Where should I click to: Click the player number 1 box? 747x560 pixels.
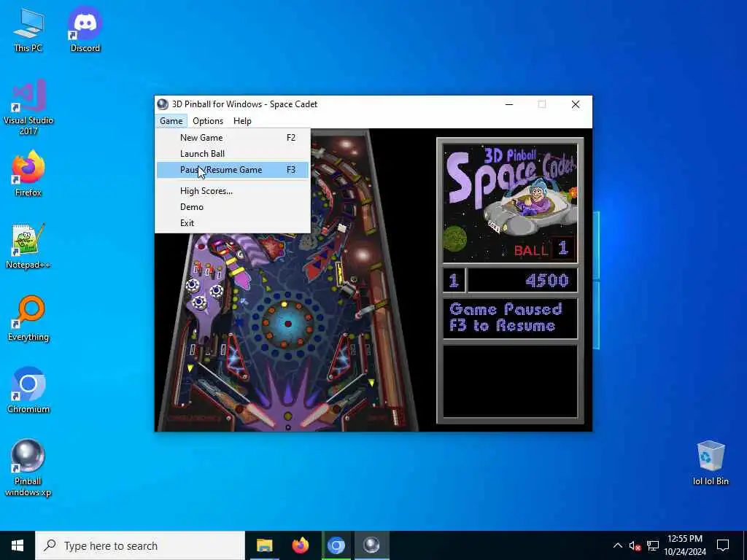point(454,281)
